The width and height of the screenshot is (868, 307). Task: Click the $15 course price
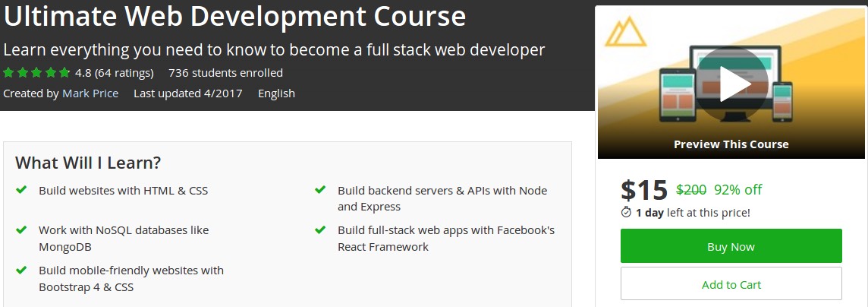click(x=644, y=190)
